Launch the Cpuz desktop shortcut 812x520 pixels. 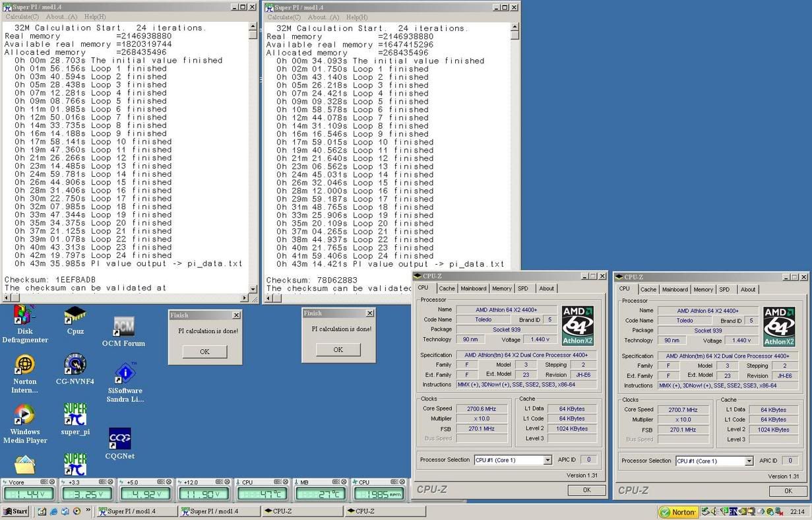tap(75, 321)
